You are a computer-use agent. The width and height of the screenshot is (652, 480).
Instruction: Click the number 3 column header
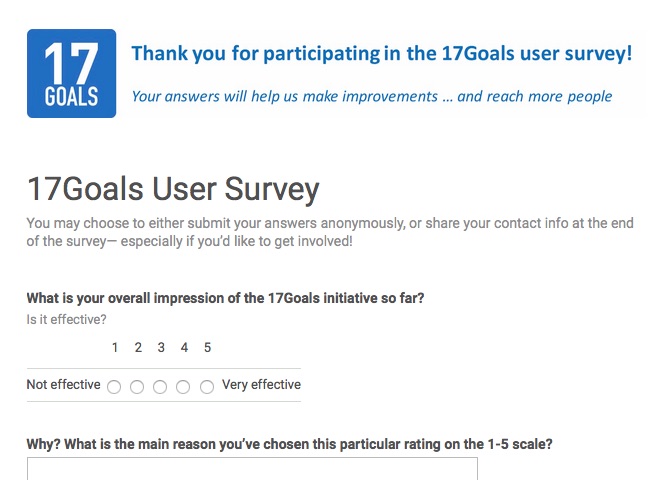tap(161, 347)
